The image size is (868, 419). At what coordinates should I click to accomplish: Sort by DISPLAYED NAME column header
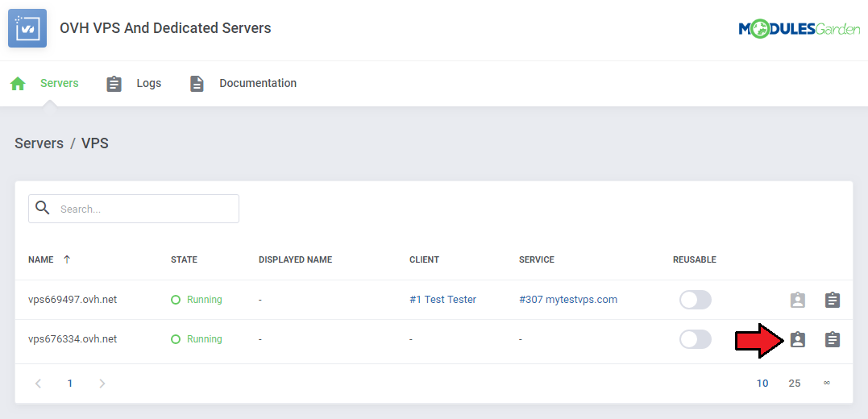coord(295,259)
